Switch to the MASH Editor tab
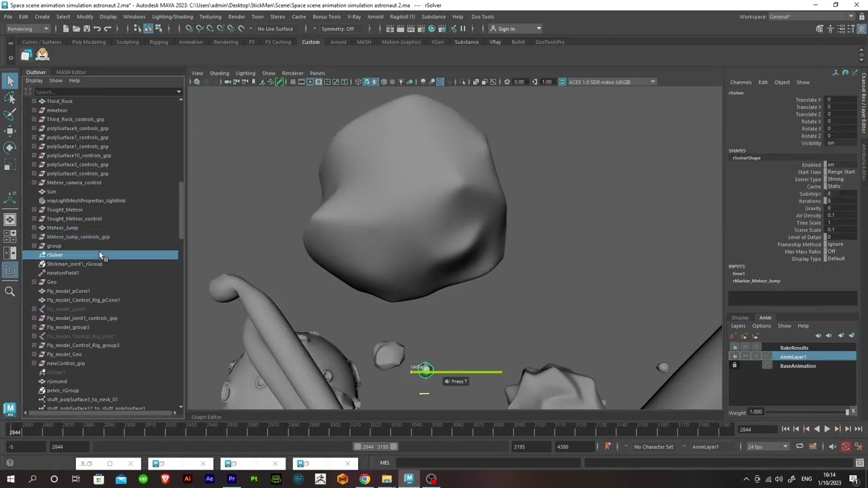 [x=71, y=73]
